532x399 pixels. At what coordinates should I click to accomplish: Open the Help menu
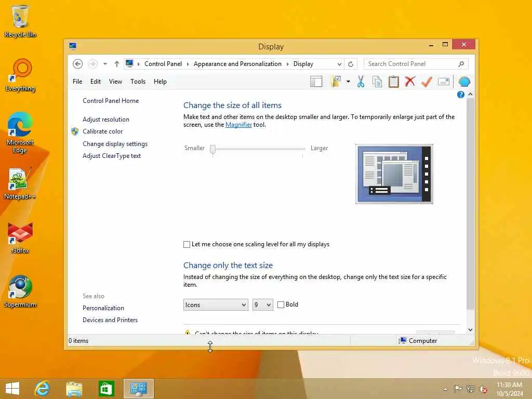[x=160, y=82]
